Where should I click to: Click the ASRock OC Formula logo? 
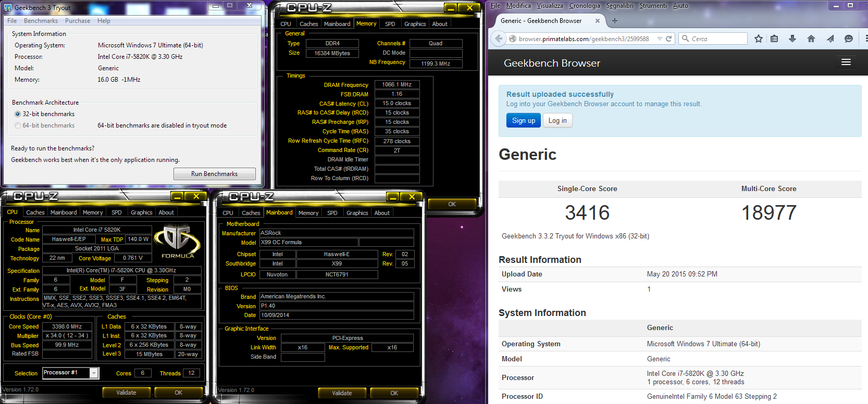[178, 241]
